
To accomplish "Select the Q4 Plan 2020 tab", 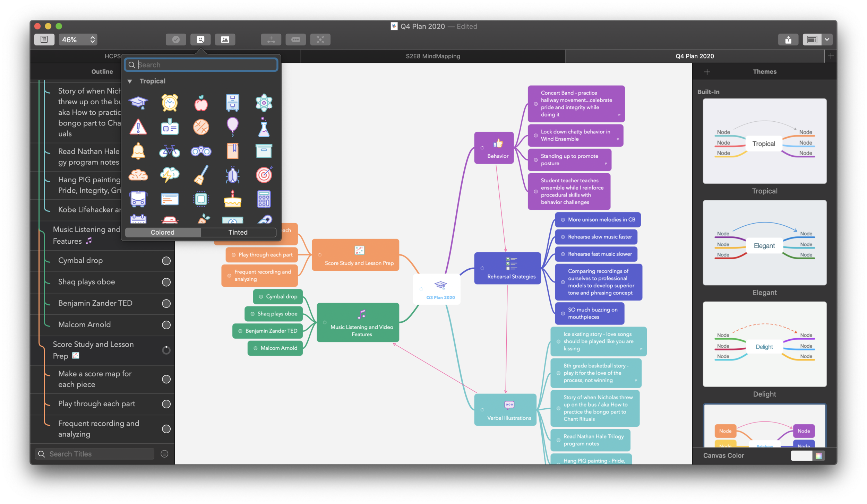I will (x=694, y=56).
